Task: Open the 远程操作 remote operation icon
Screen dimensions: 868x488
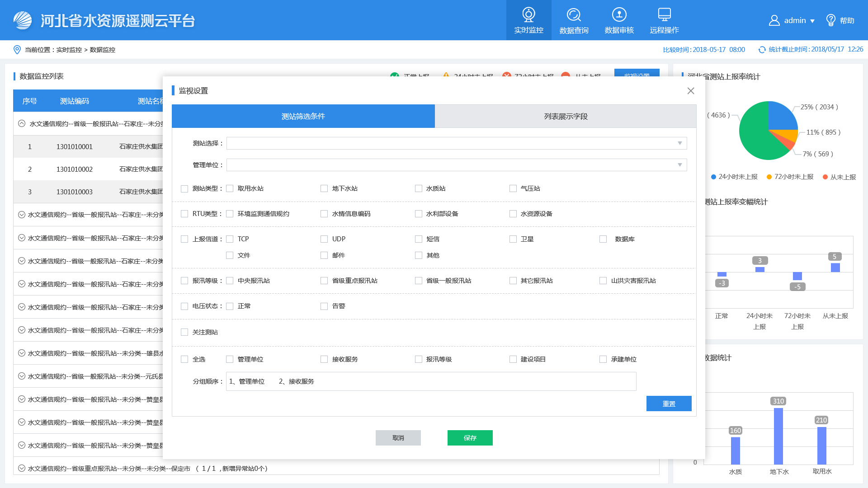Action: point(664,14)
